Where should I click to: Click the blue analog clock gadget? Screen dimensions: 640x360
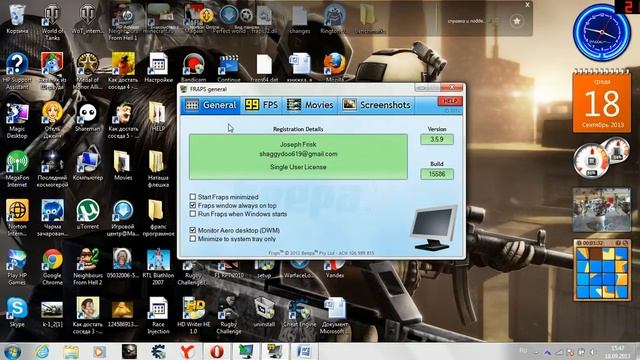pos(601,33)
